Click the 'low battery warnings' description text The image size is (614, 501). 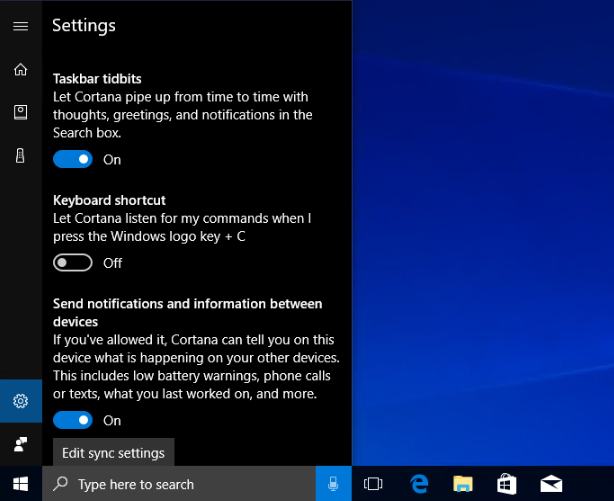click(196, 376)
